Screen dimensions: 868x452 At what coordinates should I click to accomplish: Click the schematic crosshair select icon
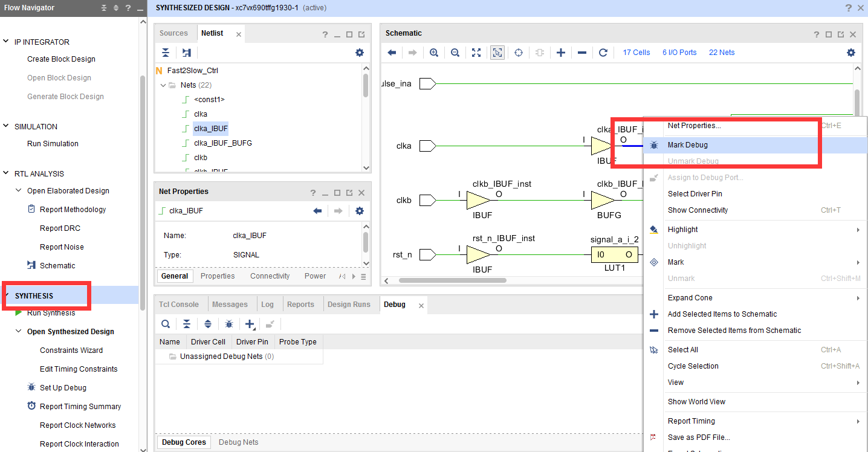(519, 53)
